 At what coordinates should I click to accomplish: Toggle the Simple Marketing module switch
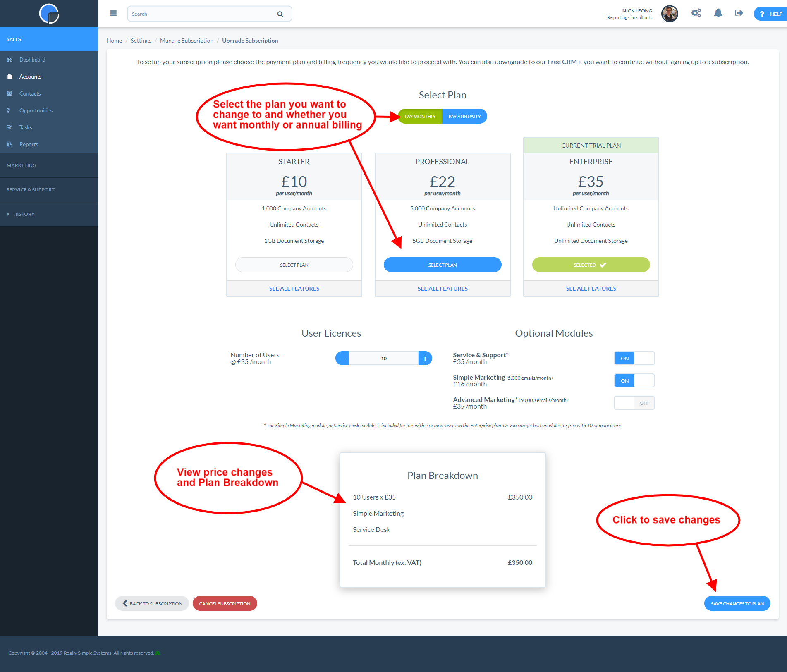point(634,381)
